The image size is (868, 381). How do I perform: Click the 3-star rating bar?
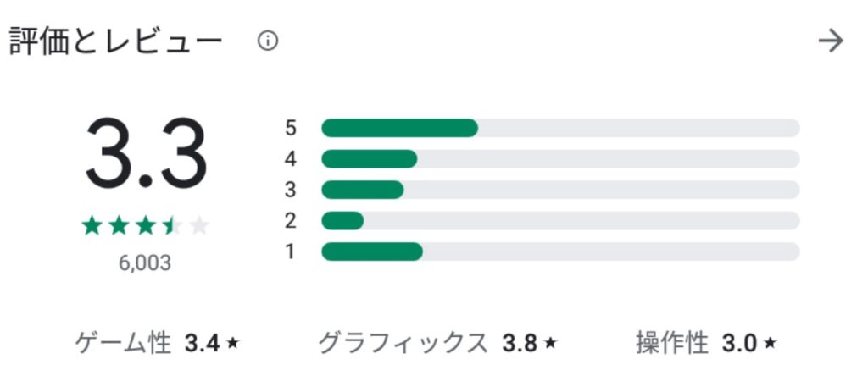click(559, 190)
